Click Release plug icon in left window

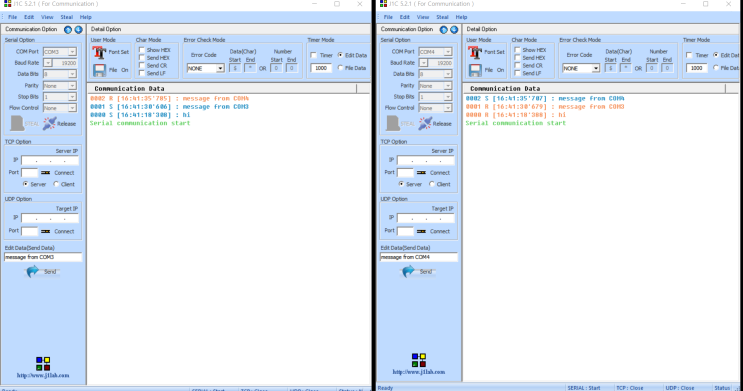coord(50,123)
